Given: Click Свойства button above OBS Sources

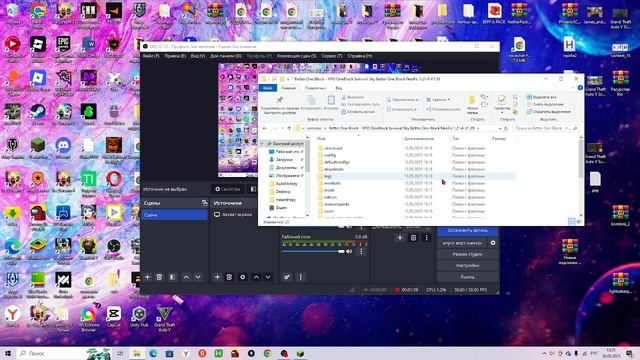Looking at the screenshot, I should (x=227, y=189).
